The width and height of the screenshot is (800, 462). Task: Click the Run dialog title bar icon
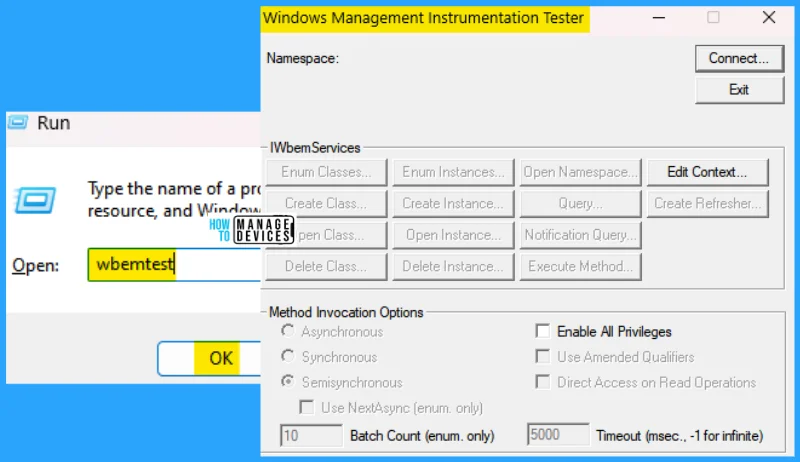click(18, 122)
